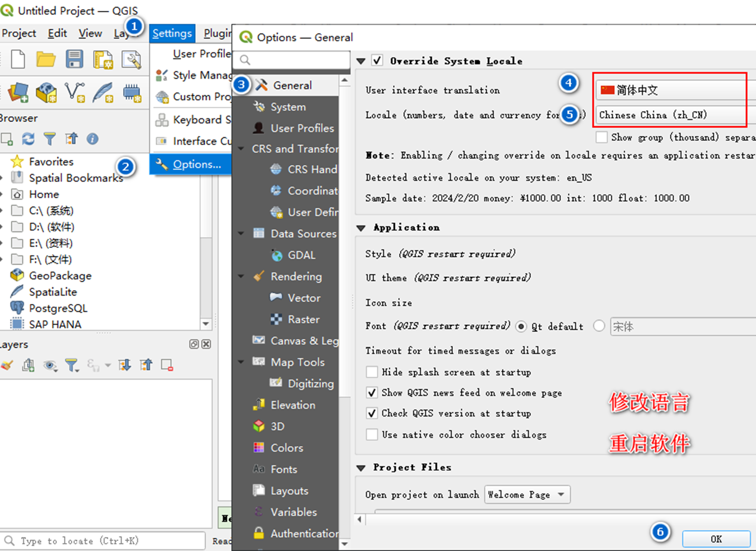Click Expand All icon in Layers panel
The image size is (756, 551).
point(124,365)
